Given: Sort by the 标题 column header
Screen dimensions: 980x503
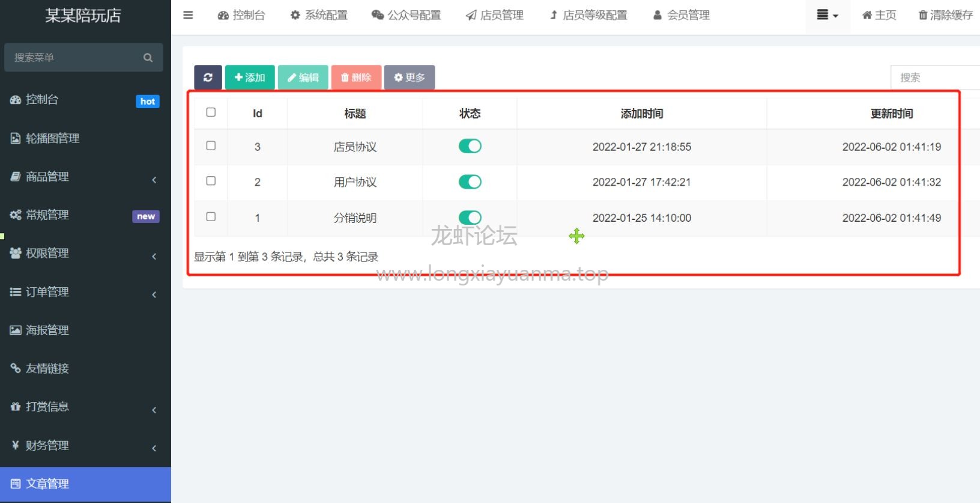Looking at the screenshot, I should tap(355, 114).
